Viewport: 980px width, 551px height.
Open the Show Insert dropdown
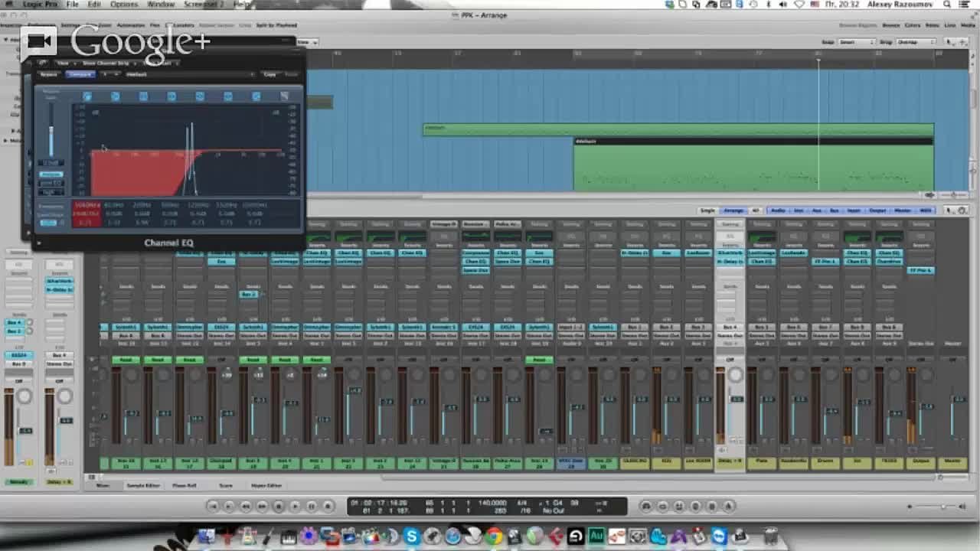(x=161, y=64)
